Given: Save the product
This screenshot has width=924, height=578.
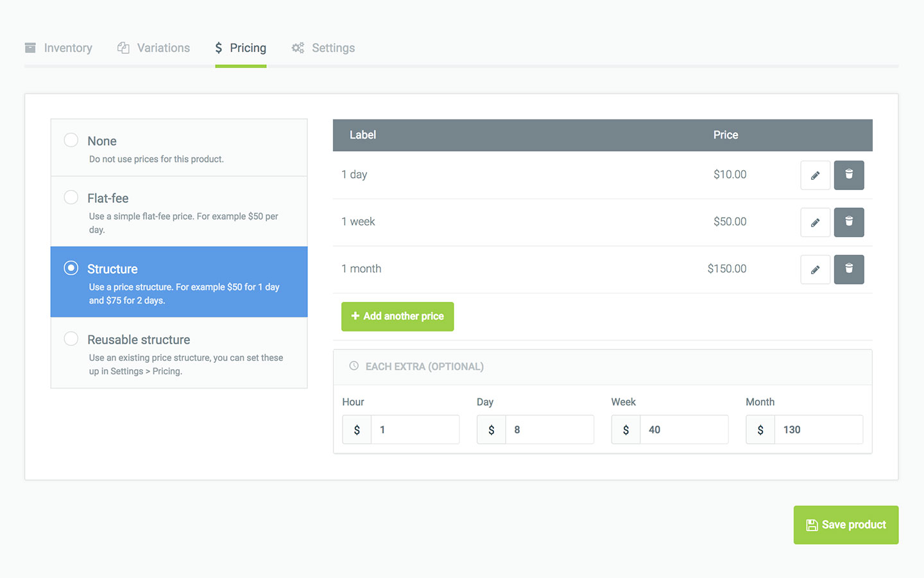Looking at the screenshot, I should pyautogui.click(x=846, y=525).
